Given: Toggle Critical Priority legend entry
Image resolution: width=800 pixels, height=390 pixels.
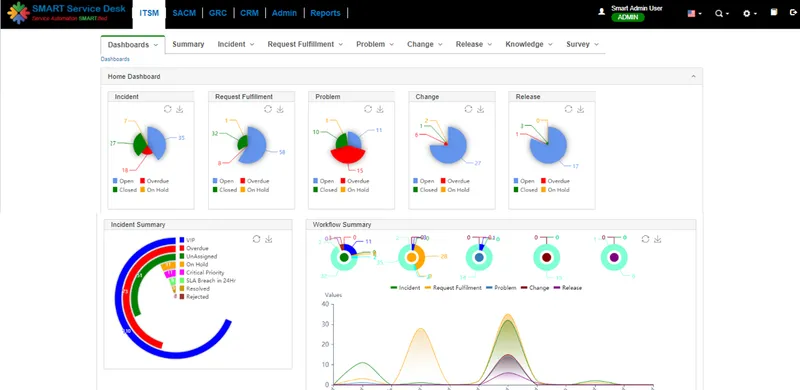Looking at the screenshot, I should (x=202, y=273).
